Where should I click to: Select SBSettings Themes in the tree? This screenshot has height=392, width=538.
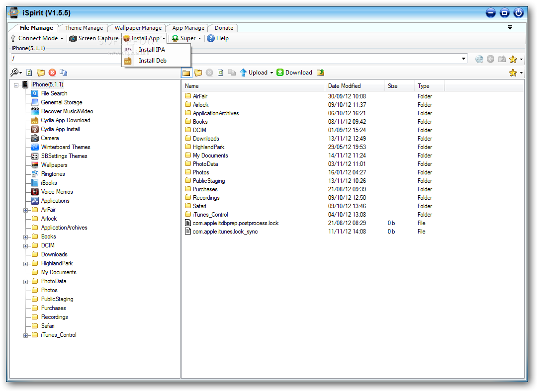click(x=64, y=156)
